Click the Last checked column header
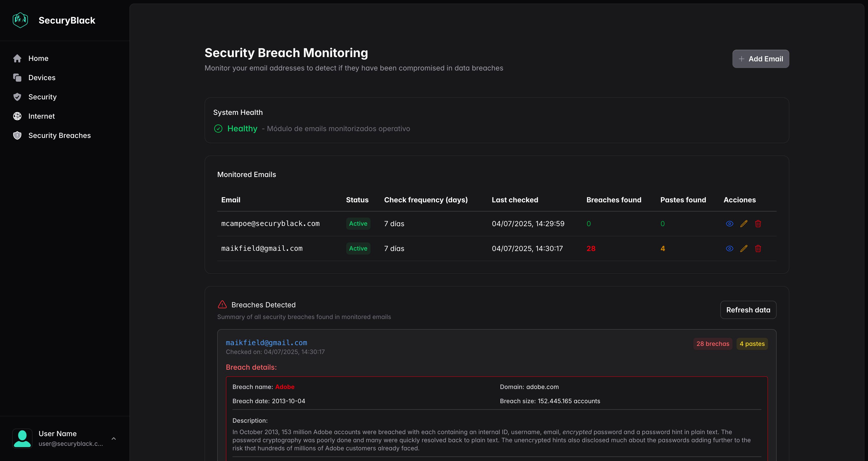This screenshot has height=461, width=868. 514,200
